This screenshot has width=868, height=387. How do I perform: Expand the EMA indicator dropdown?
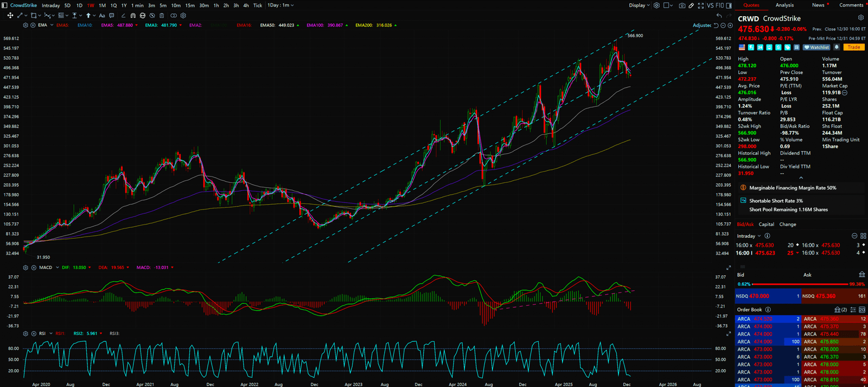click(x=52, y=25)
